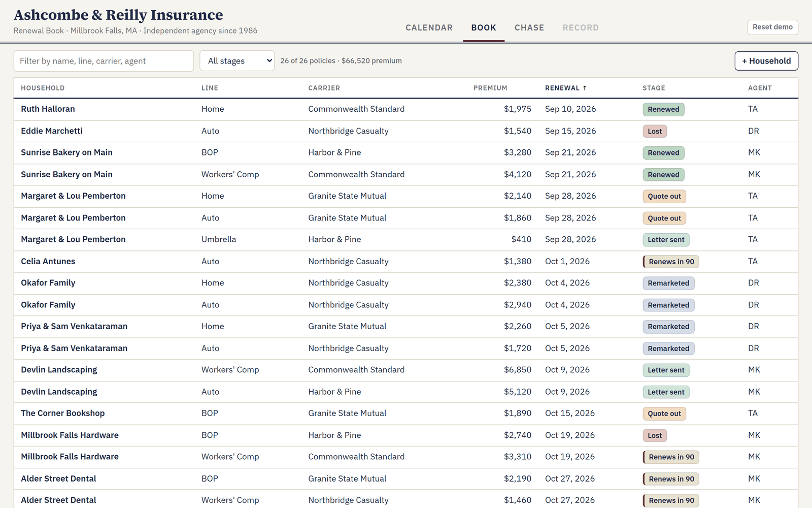Click the 26 of 26 policies summary text
This screenshot has width=812, height=508.
[x=341, y=60]
